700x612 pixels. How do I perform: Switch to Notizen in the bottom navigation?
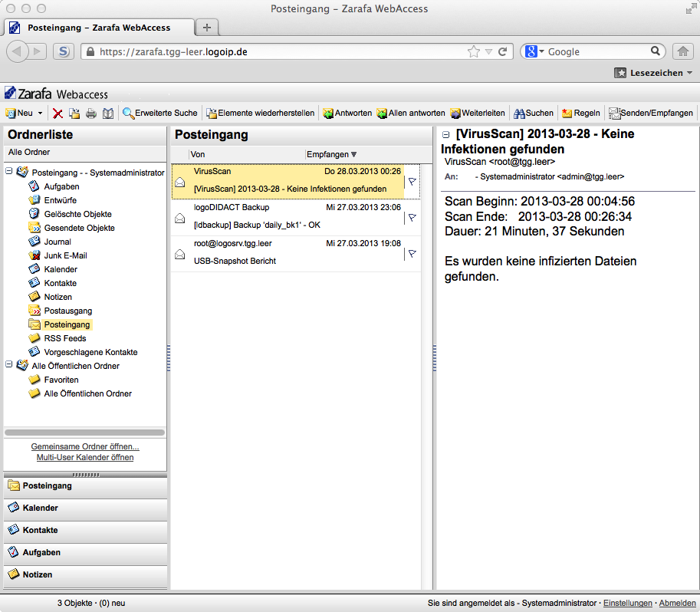click(85, 575)
